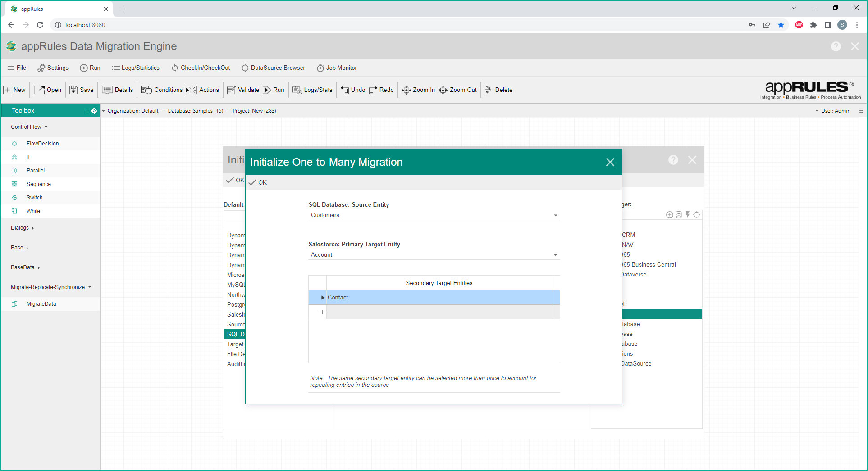Click the Delete trash icon
Image resolution: width=868 pixels, height=471 pixels.
488,90
